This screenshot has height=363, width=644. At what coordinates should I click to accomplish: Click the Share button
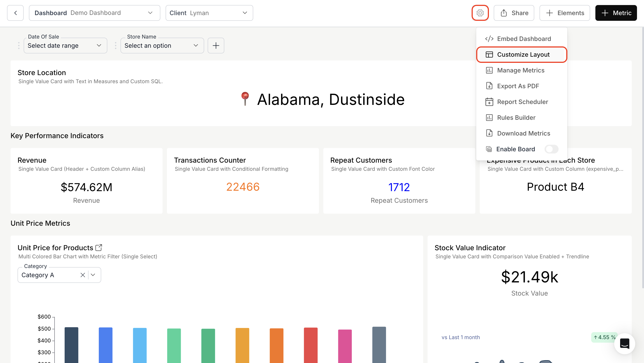click(514, 13)
